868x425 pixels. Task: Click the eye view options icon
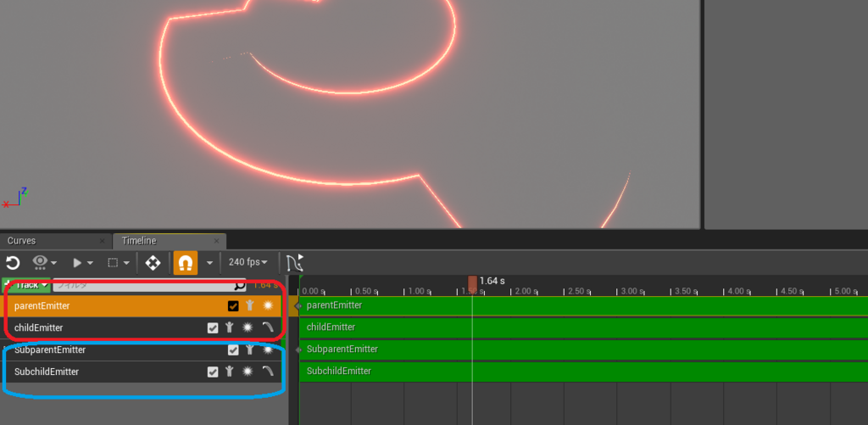point(41,261)
